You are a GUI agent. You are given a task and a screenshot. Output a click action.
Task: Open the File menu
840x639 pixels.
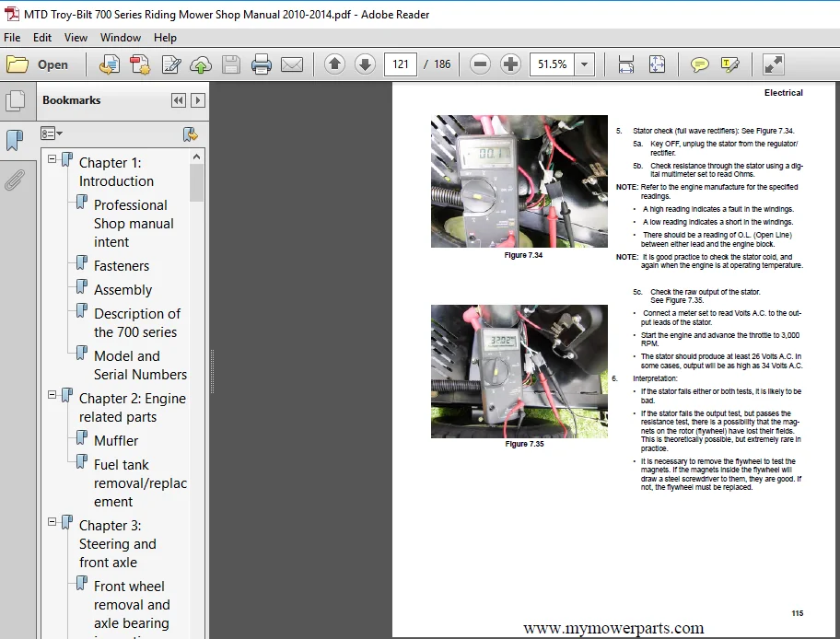[x=12, y=38]
